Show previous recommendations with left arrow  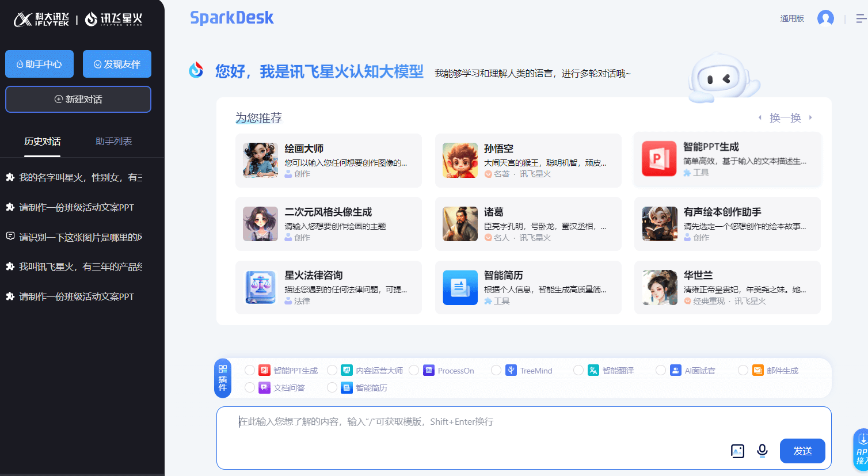tap(760, 117)
